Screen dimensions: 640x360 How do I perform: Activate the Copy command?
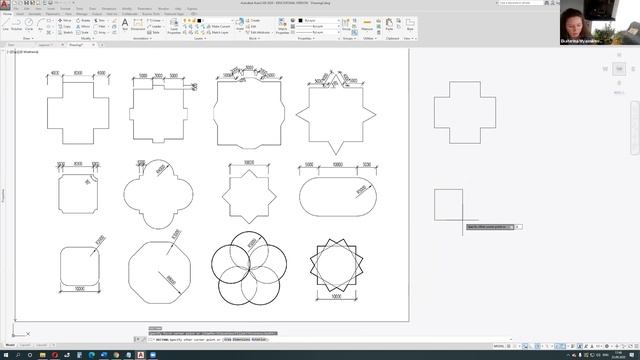[x=64, y=27]
